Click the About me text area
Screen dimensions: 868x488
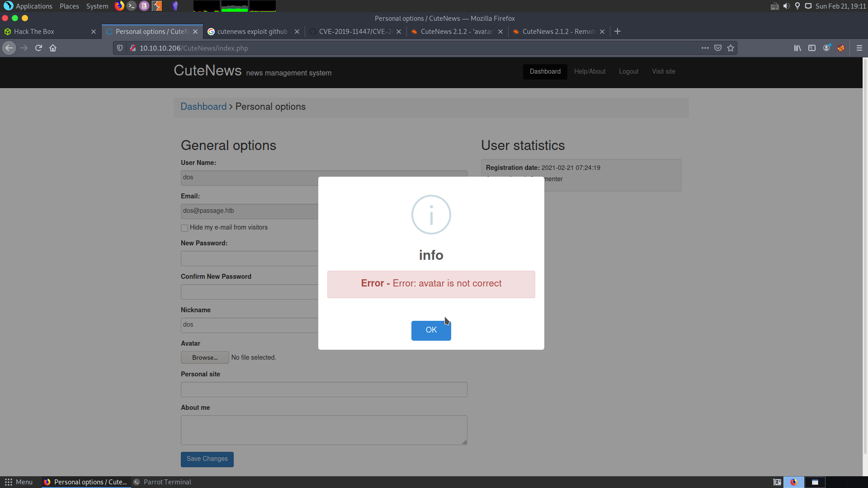coord(324,430)
